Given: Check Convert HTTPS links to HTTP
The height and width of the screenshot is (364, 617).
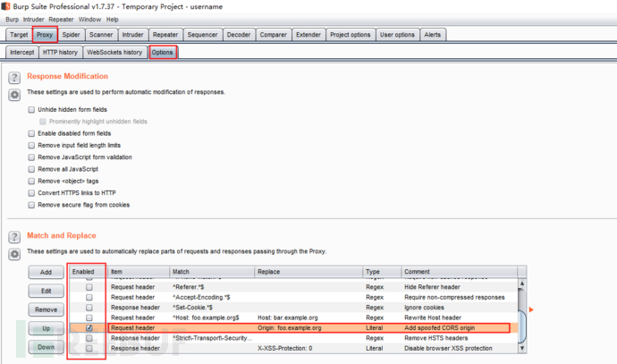Looking at the screenshot, I should click(32, 191).
